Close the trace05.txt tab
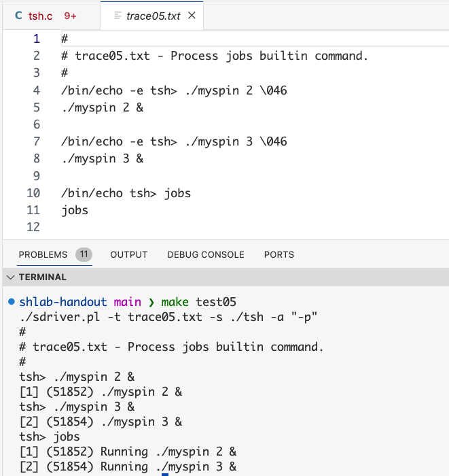Viewport: 449px width, 476px height. (x=192, y=16)
